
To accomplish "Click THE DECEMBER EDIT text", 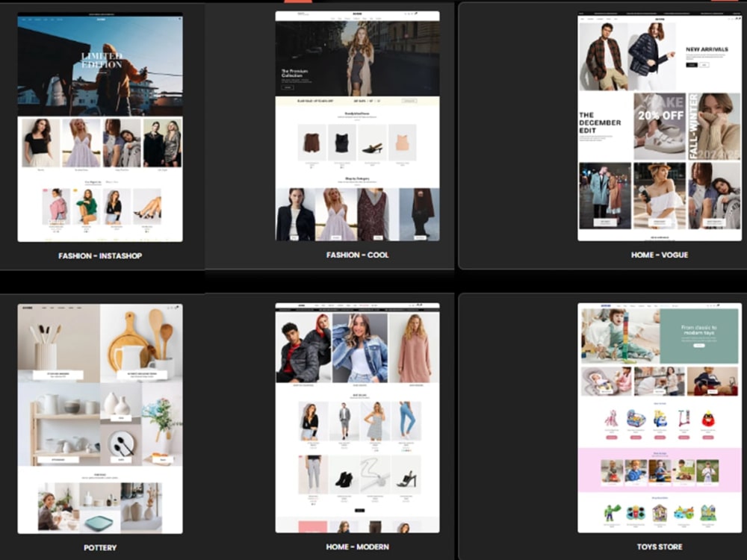I will click(x=600, y=122).
